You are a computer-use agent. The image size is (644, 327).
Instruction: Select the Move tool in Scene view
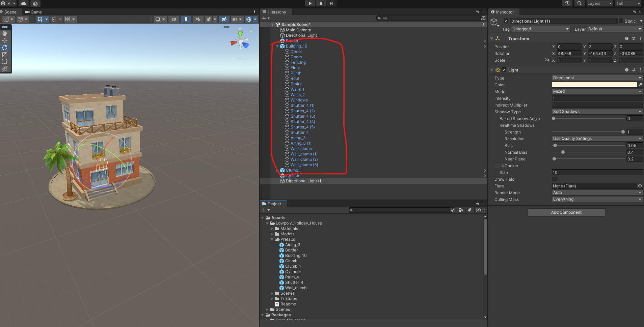[5, 40]
